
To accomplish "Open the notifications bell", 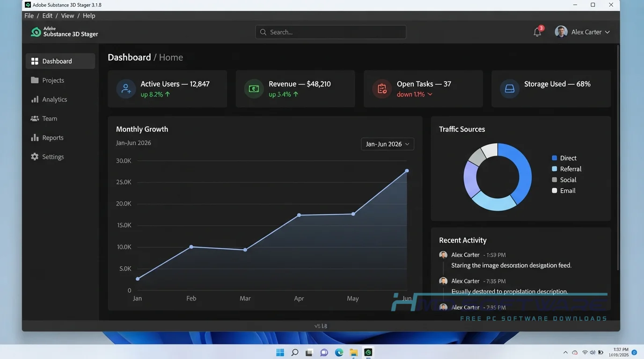I will [x=537, y=32].
